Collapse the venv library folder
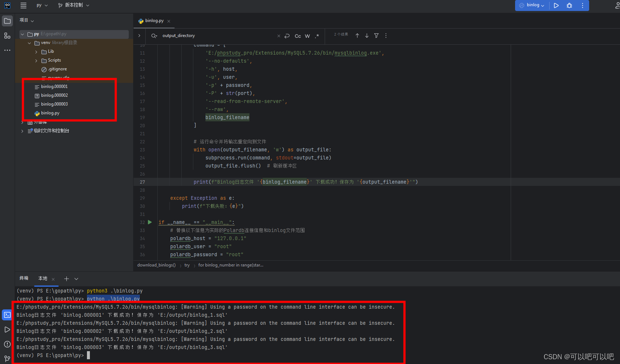 coord(30,43)
